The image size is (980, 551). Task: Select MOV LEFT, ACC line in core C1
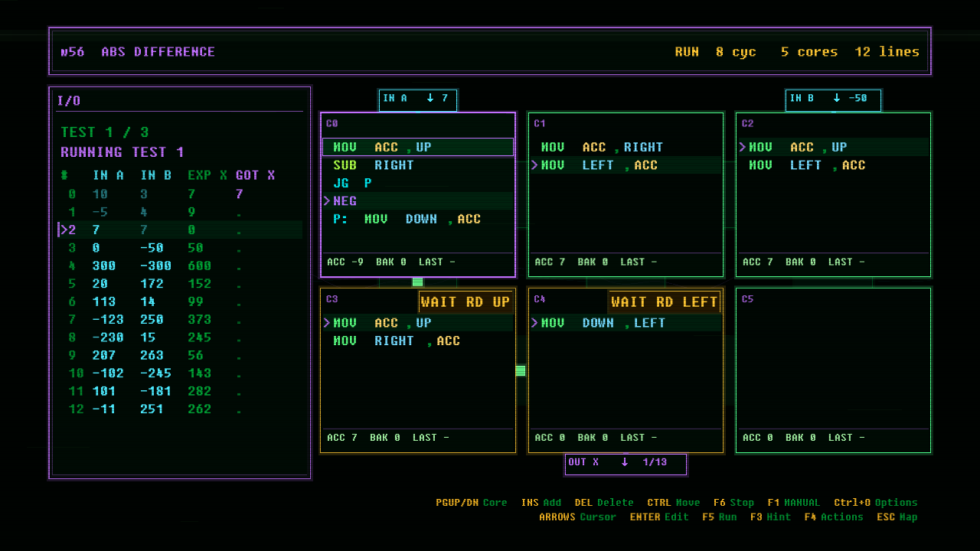(x=626, y=165)
